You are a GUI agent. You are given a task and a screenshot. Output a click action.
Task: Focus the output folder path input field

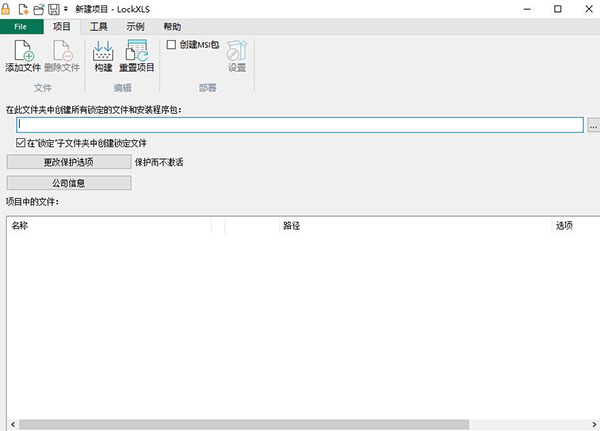coord(300,125)
